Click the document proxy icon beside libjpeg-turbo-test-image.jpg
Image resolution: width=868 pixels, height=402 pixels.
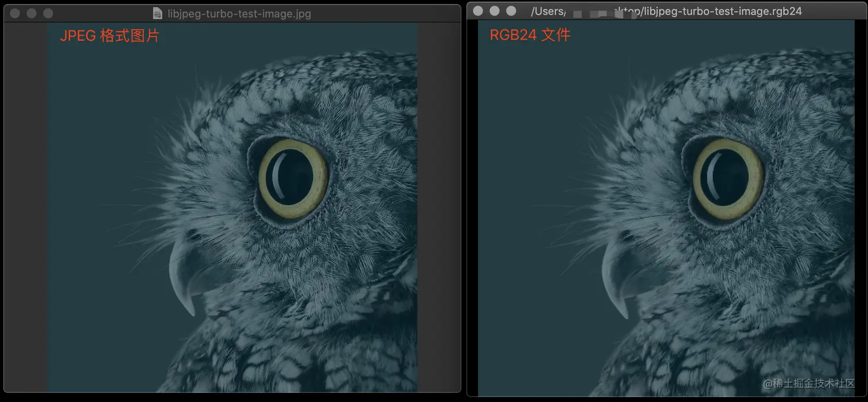[156, 13]
